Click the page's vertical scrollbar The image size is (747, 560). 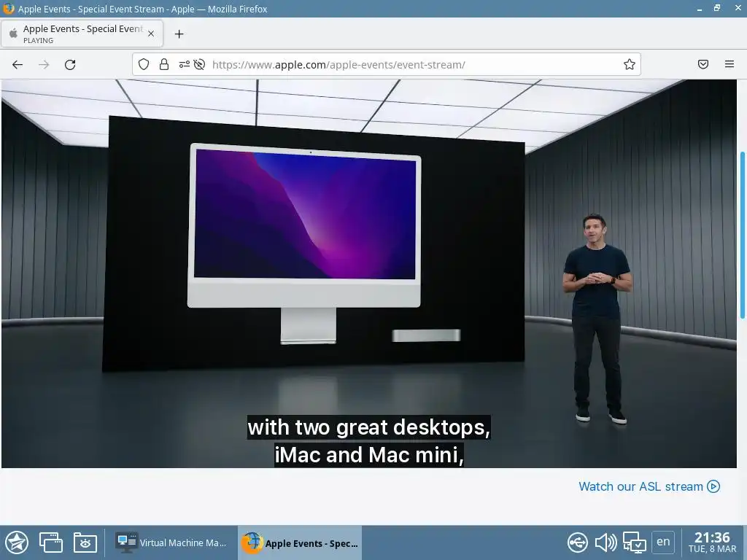click(x=742, y=236)
